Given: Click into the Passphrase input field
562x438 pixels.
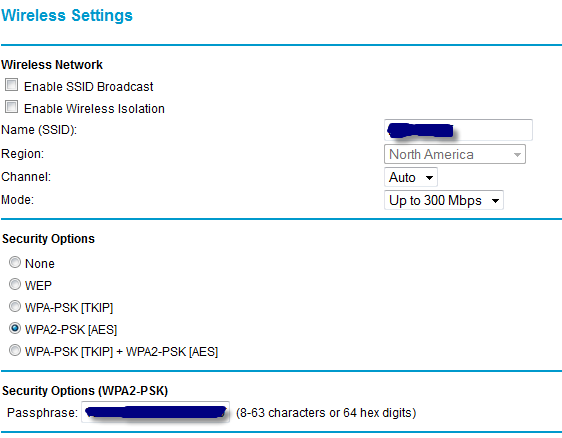Looking at the screenshot, I should pos(155,412).
